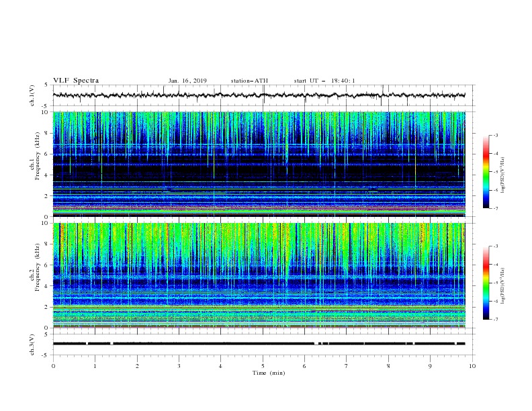Click the "-7" tick on ch.2 colorbar

(496, 319)
